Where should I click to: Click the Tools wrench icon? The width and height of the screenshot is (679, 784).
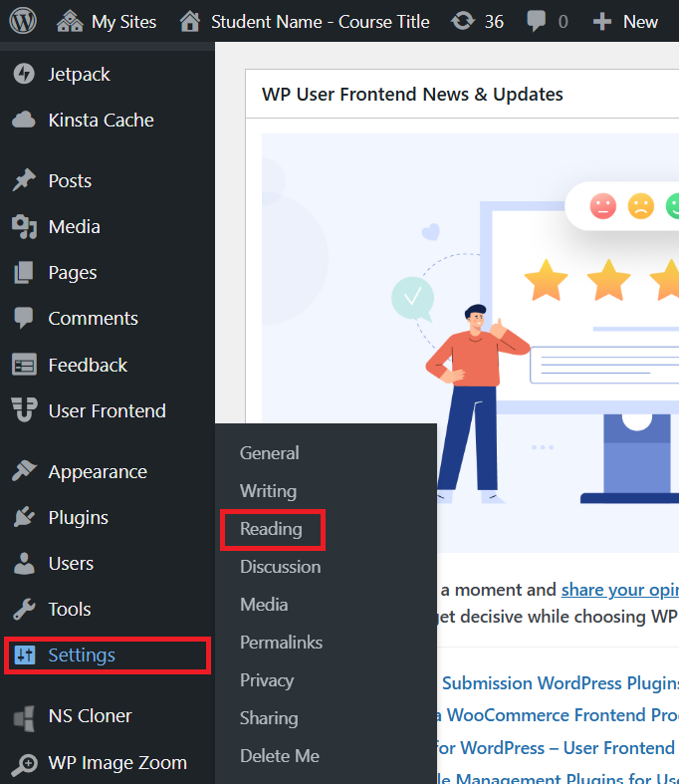pos(24,610)
